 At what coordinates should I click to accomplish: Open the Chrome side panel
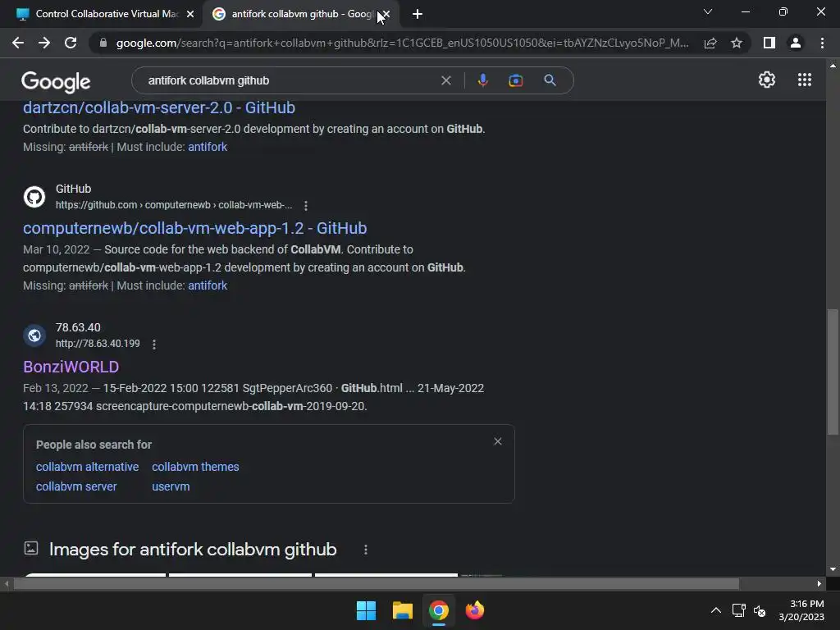(769, 43)
